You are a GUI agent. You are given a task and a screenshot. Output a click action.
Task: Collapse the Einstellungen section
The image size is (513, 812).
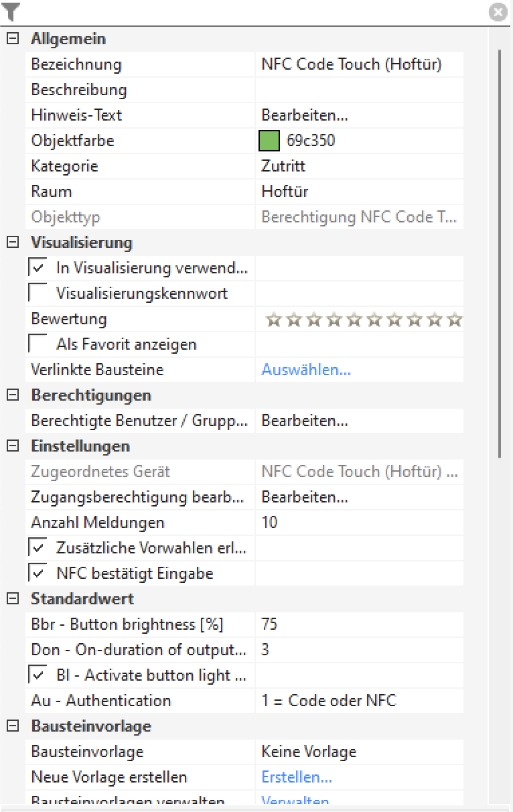point(12,446)
